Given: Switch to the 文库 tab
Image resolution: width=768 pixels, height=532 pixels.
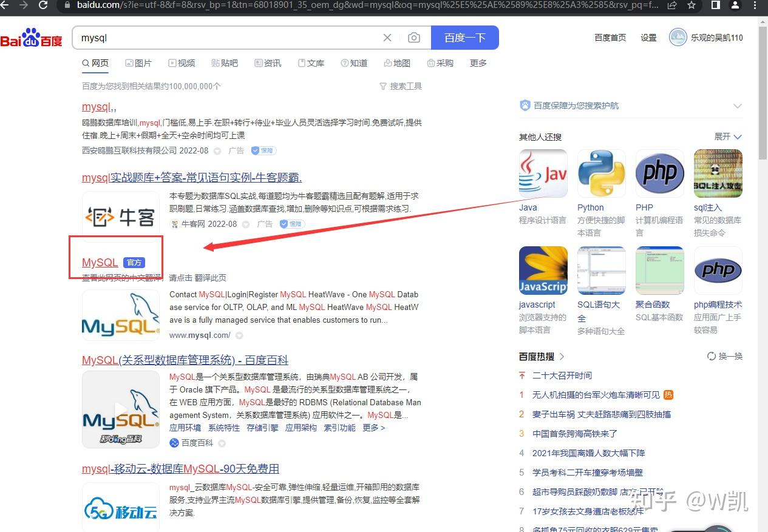Looking at the screenshot, I should 311,63.
